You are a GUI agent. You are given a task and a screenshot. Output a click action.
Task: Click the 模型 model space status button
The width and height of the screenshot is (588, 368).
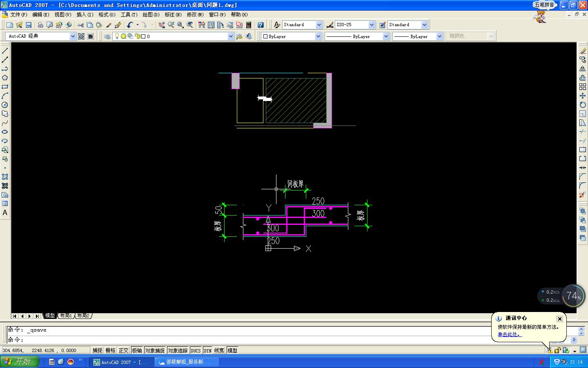tap(232, 350)
